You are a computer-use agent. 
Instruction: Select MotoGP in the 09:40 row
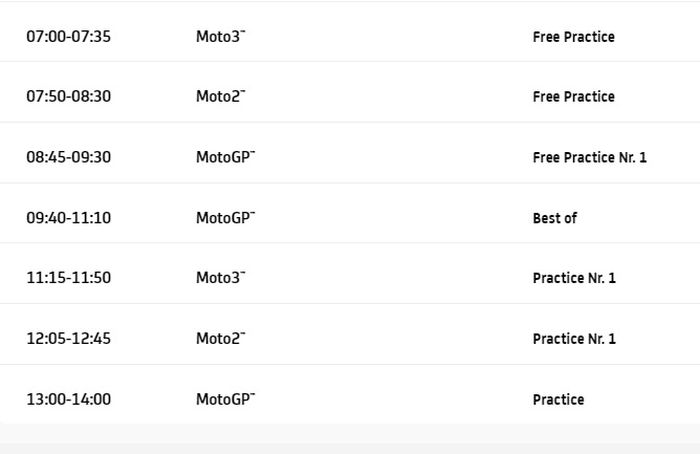(225, 218)
